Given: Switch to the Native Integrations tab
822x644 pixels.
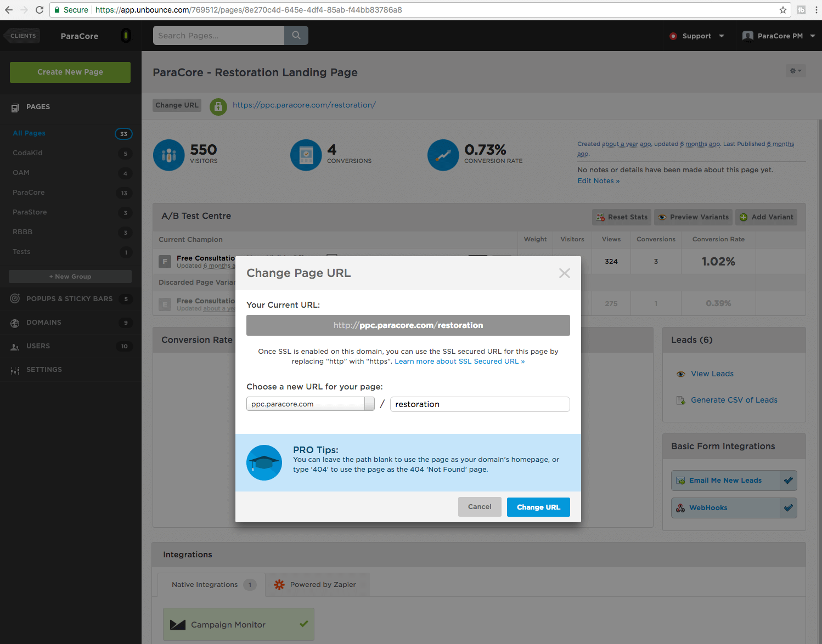Looking at the screenshot, I should (211, 585).
